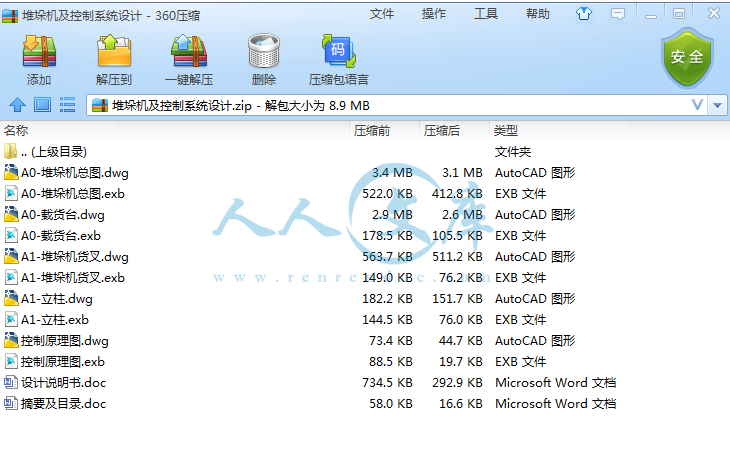Viewport: 730px width, 469px height.
Task: Open the 文件 menu
Action: [x=382, y=14]
